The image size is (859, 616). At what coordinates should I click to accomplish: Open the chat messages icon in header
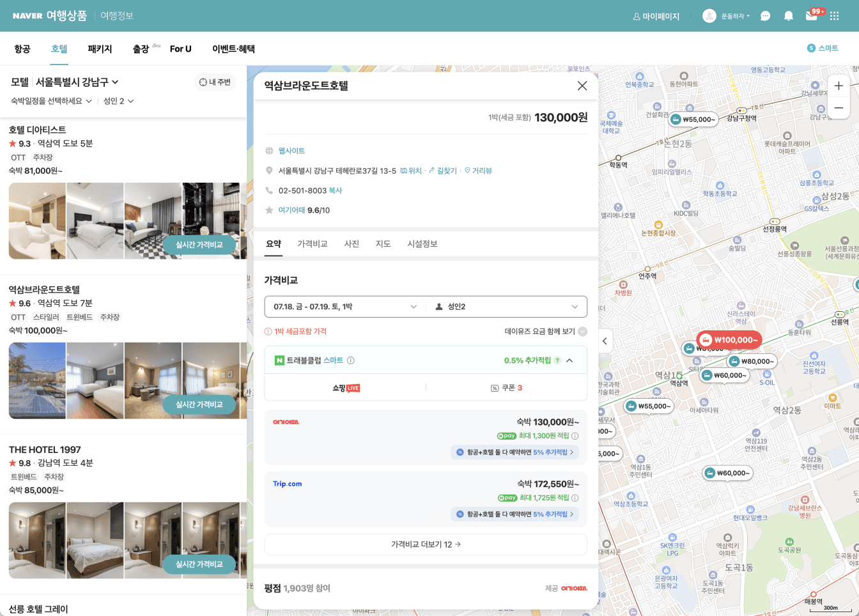(x=765, y=16)
